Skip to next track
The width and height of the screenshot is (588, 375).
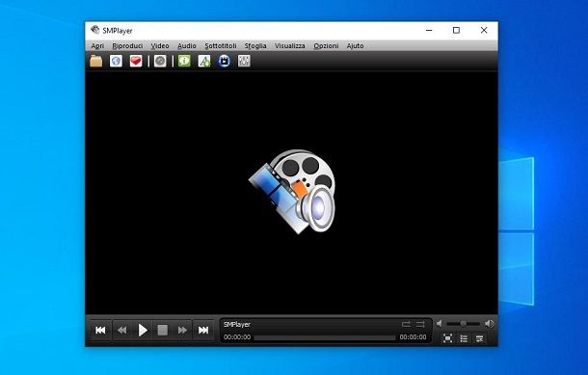point(203,330)
